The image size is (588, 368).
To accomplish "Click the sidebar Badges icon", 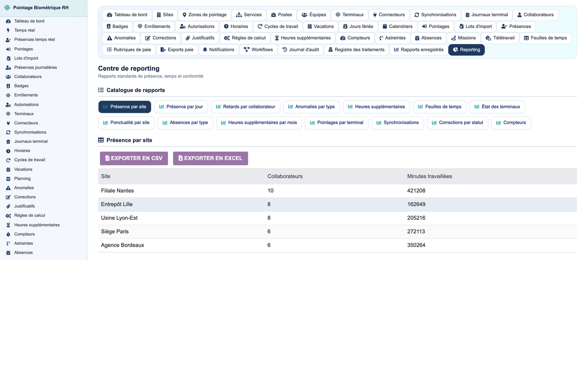I will 8,86.
